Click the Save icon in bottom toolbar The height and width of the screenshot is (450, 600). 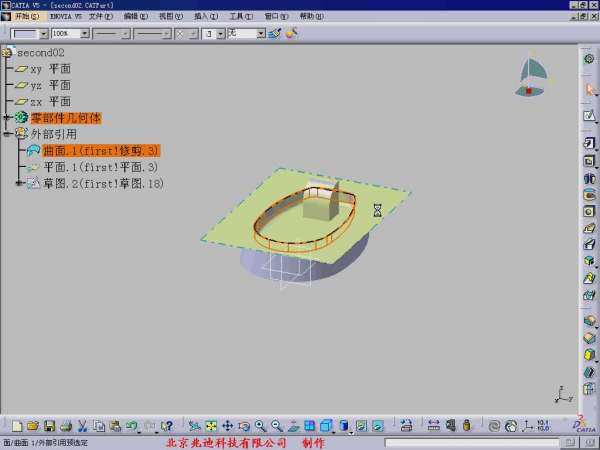pyautogui.click(x=49, y=426)
